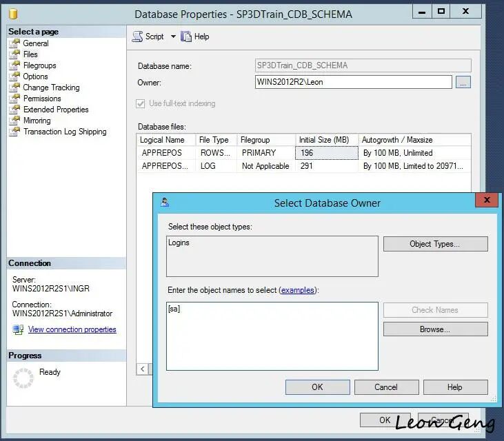504x441 pixels.
Task: Click the Extended Properties page icon
Action: 14,110
